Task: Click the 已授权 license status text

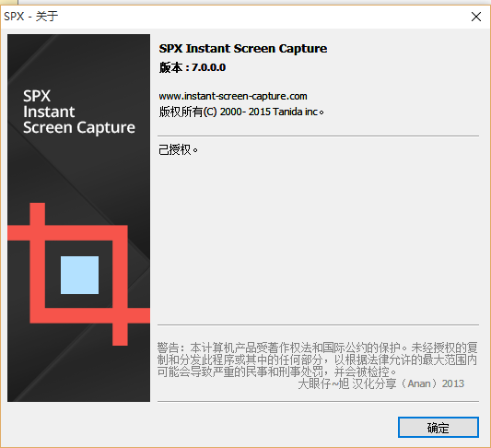Action: (x=178, y=149)
